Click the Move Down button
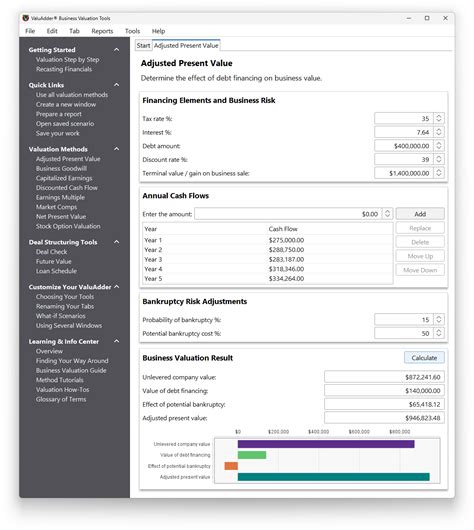 click(x=420, y=270)
